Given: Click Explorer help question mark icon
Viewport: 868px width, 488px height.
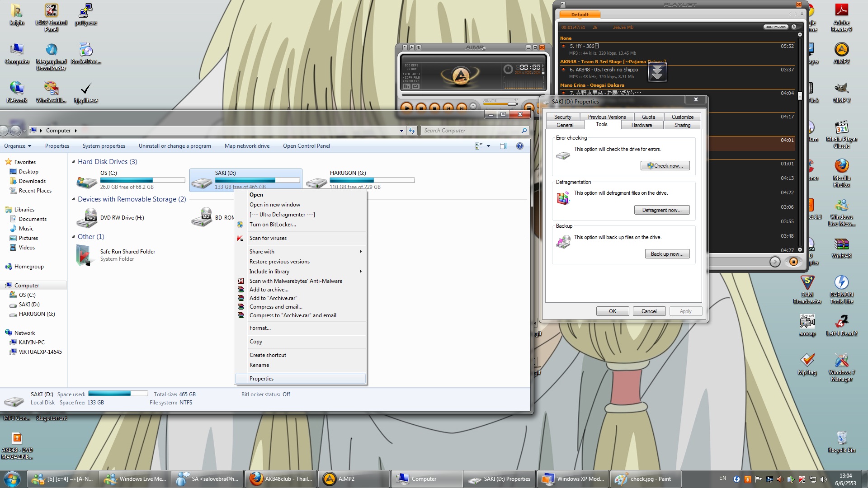Looking at the screenshot, I should click(520, 146).
